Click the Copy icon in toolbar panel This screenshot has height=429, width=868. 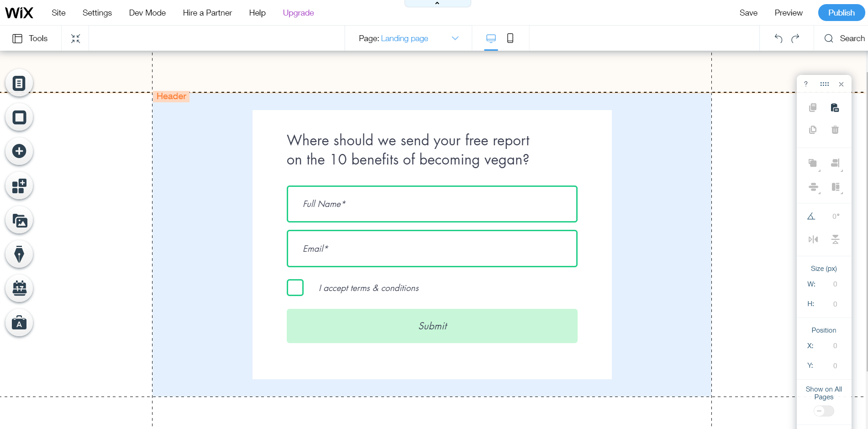point(813,108)
